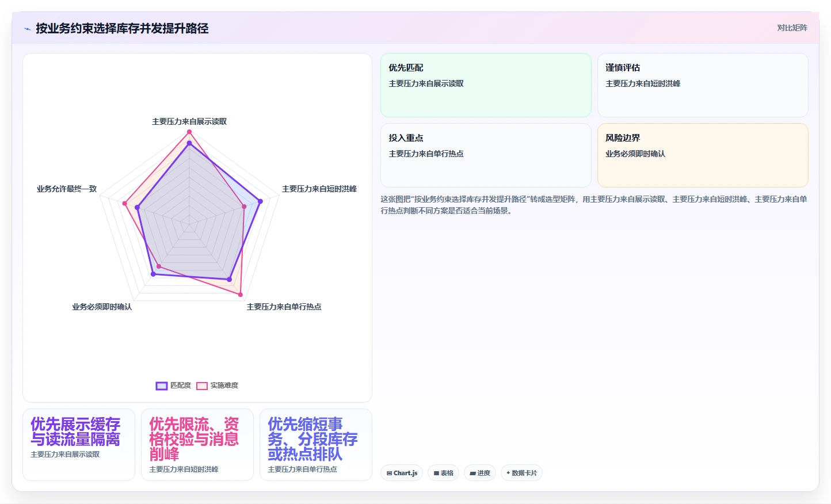Click pink data point on 单行热点 axis
The height and width of the screenshot is (504, 831).
click(x=241, y=295)
